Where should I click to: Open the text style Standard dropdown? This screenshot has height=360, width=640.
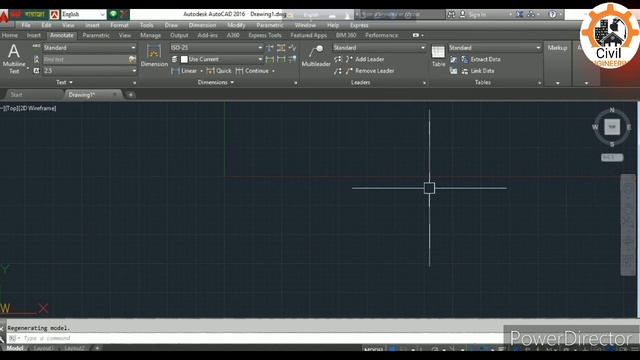89,47
